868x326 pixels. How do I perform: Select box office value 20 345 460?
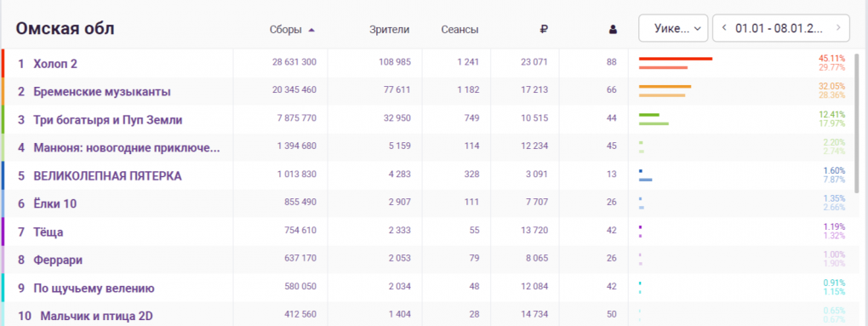294,89
